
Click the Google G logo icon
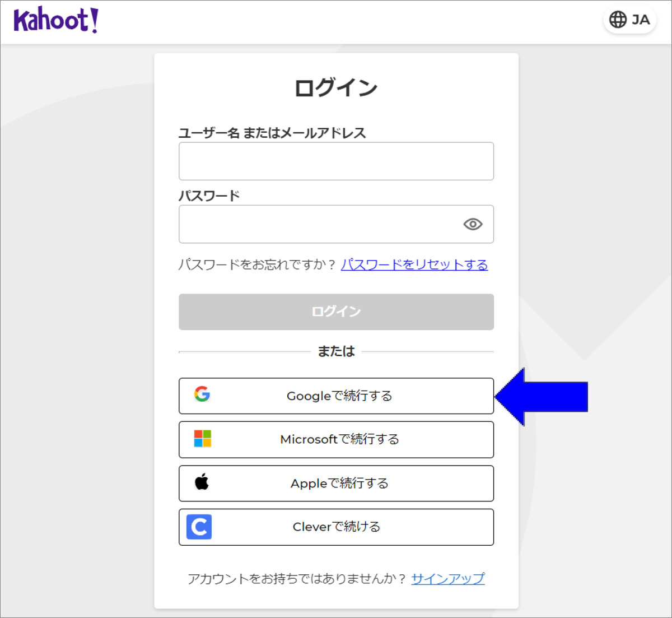202,394
